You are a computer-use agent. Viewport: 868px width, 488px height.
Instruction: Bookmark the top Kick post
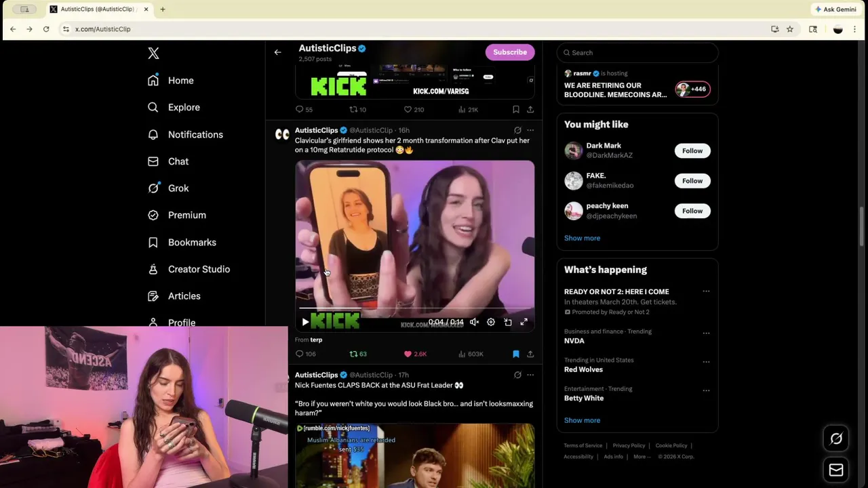point(516,109)
